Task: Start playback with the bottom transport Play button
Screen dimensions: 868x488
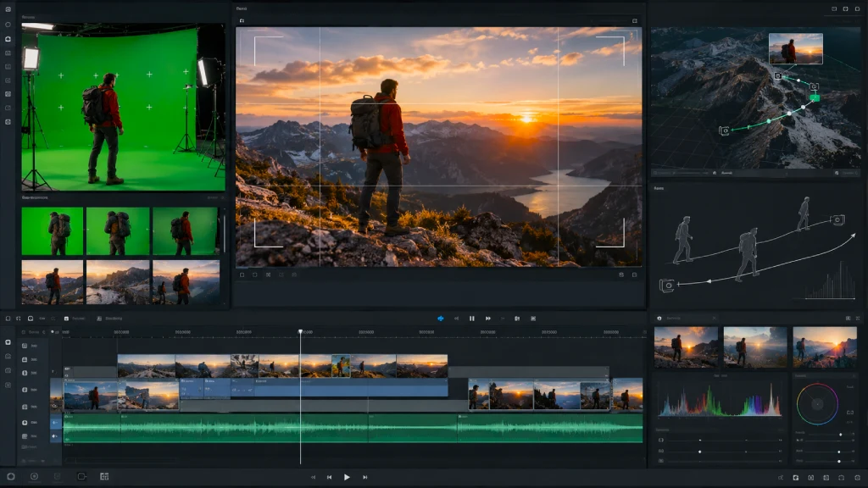Action: (347, 477)
